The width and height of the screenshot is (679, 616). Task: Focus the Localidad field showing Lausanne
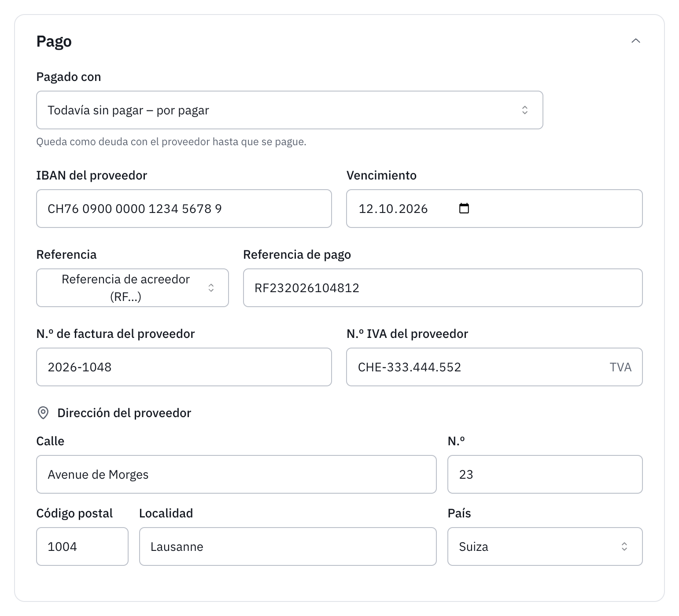[x=288, y=546]
